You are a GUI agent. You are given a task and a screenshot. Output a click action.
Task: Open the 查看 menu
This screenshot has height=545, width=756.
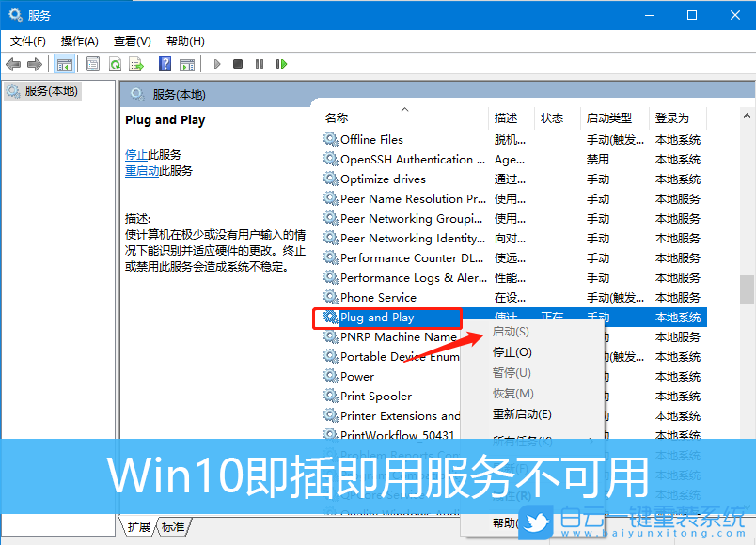[x=131, y=40]
